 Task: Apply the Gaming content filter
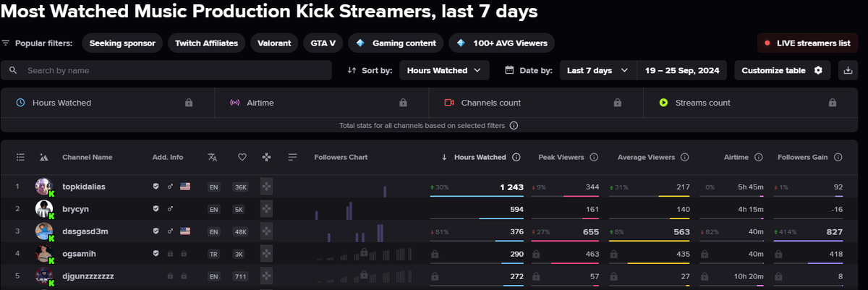click(x=396, y=43)
